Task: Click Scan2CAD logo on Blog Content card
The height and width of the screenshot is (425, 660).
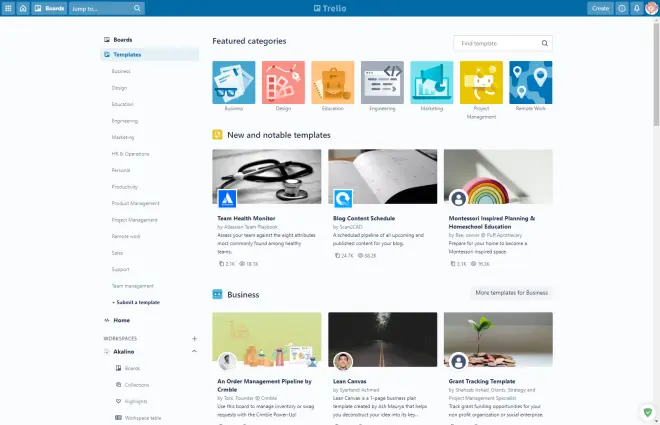Action: (x=343, y=199)
